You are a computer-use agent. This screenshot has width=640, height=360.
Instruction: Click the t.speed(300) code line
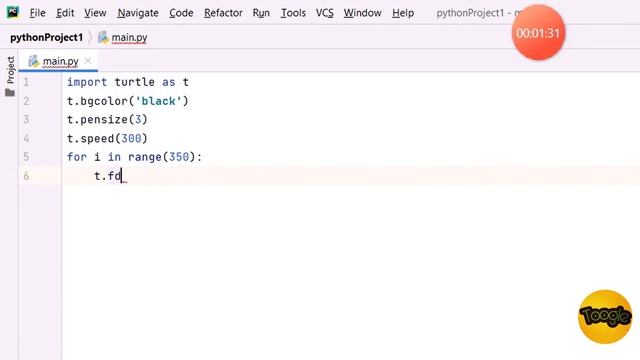point(107,138)
